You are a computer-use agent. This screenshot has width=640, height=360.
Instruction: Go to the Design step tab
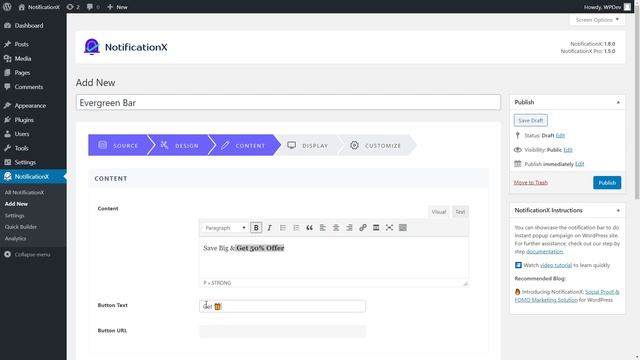coord(179,145)
